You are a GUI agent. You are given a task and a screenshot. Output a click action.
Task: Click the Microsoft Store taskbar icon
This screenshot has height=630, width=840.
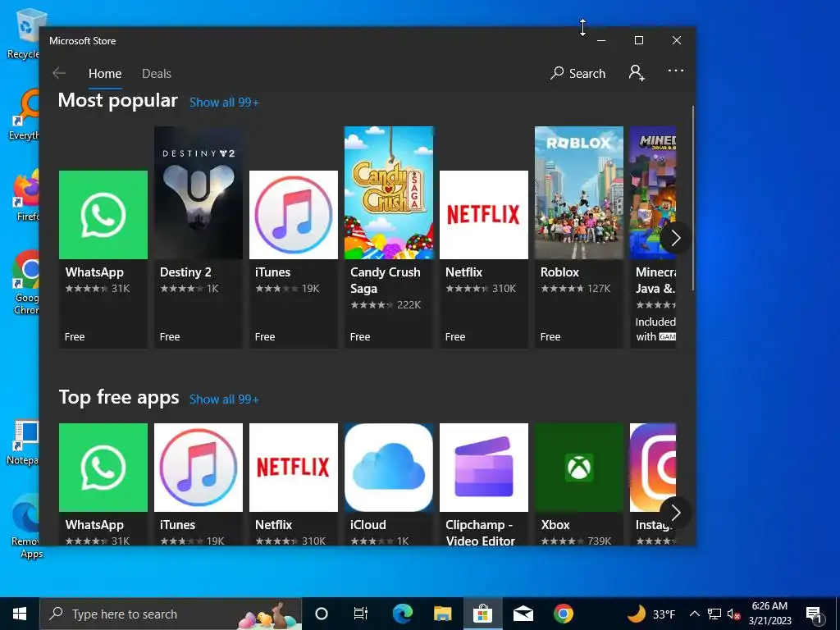pos(482,614)
